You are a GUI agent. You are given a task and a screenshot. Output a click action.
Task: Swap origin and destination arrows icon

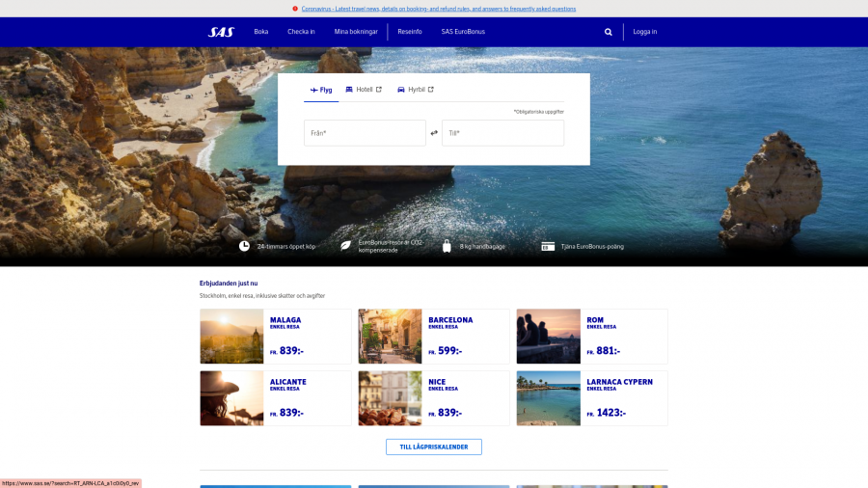click(434, 133)
